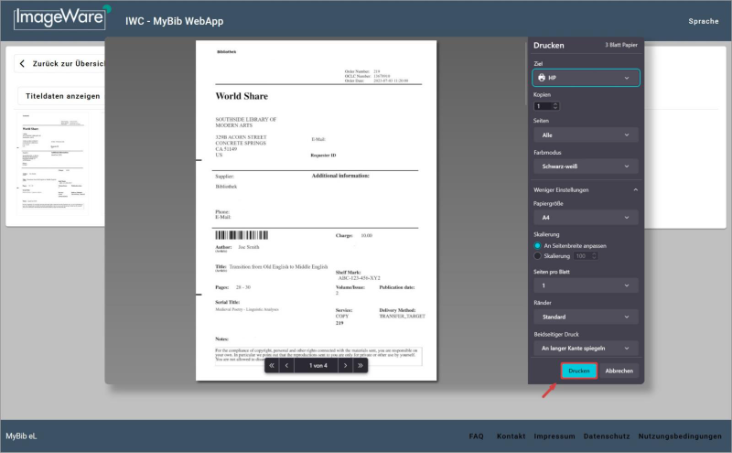
Task: Click the back arrow beside Zurück zur Übersicht
Action: [23, 63]
